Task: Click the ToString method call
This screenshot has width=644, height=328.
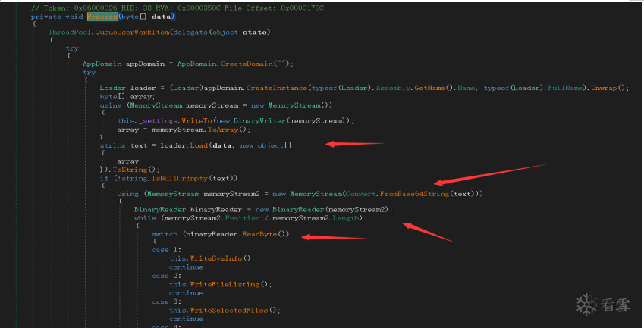Action: point(130,170)
